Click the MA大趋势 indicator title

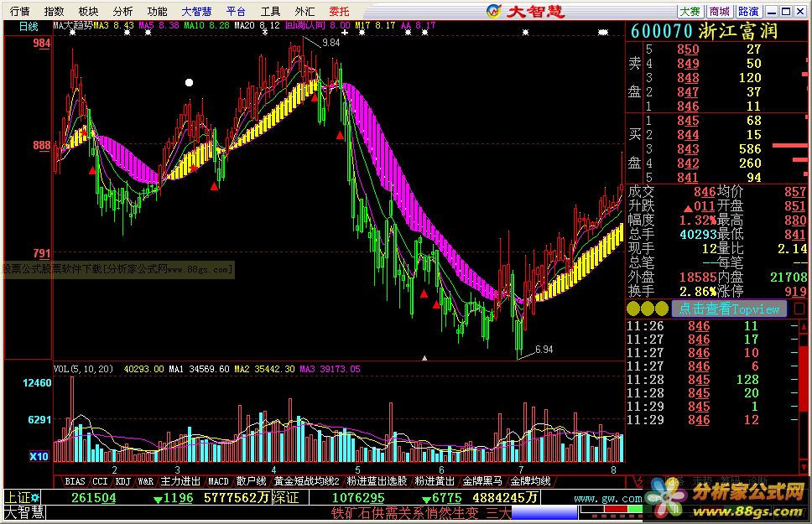click(x=74, y=25)
